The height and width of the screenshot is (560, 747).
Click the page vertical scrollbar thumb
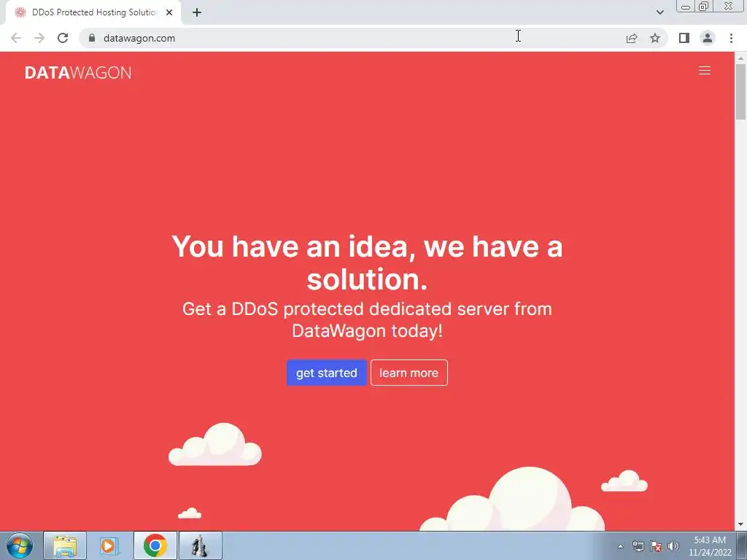741,91
